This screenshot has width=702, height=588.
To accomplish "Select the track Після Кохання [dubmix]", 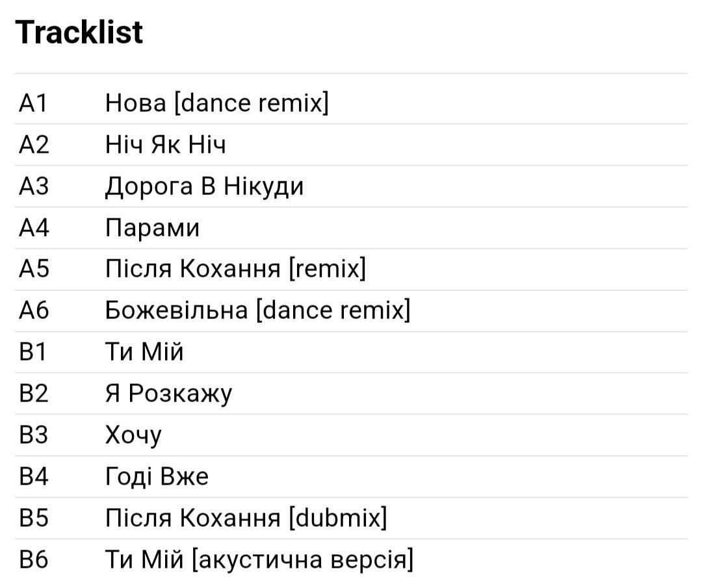I will tap(246, 518).
